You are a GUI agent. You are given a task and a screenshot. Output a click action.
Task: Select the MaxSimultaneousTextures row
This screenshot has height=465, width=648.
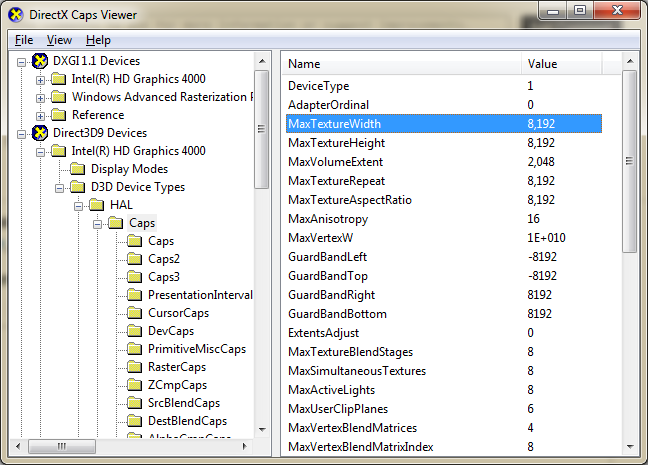[444, 371]
